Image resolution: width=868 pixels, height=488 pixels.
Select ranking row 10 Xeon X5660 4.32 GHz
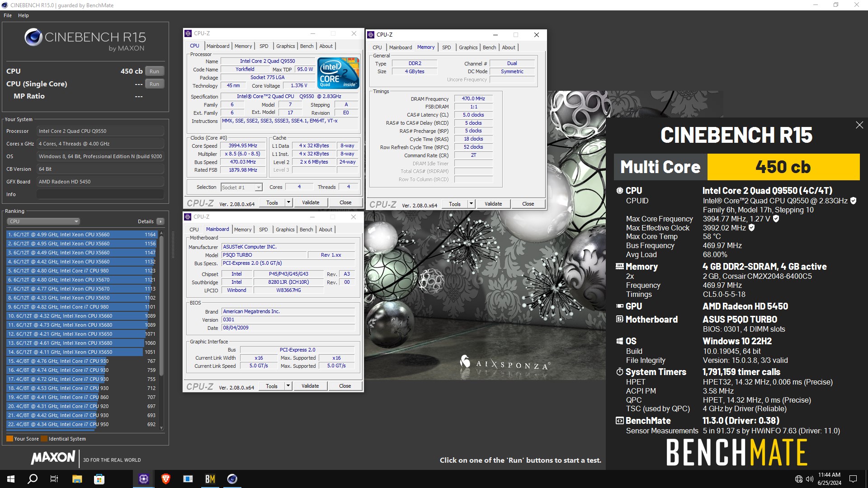[81, 316]
